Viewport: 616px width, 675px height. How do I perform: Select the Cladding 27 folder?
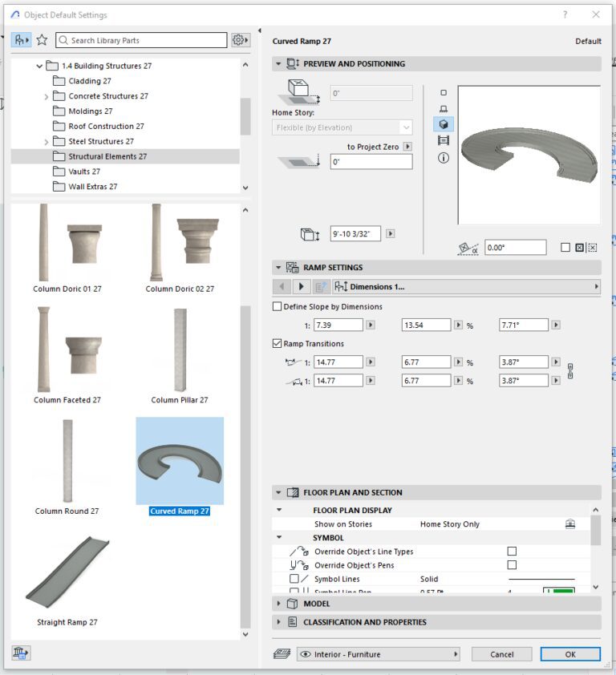pos(90,81)
